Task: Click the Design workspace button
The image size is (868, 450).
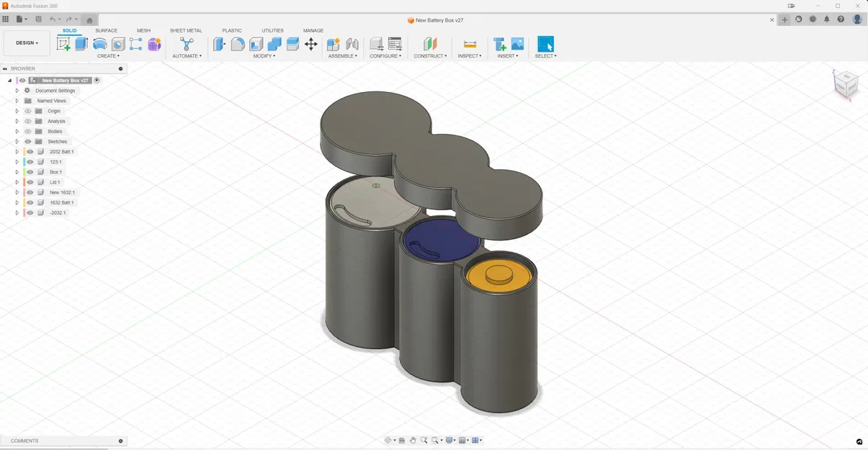Action: pos(26,42)
